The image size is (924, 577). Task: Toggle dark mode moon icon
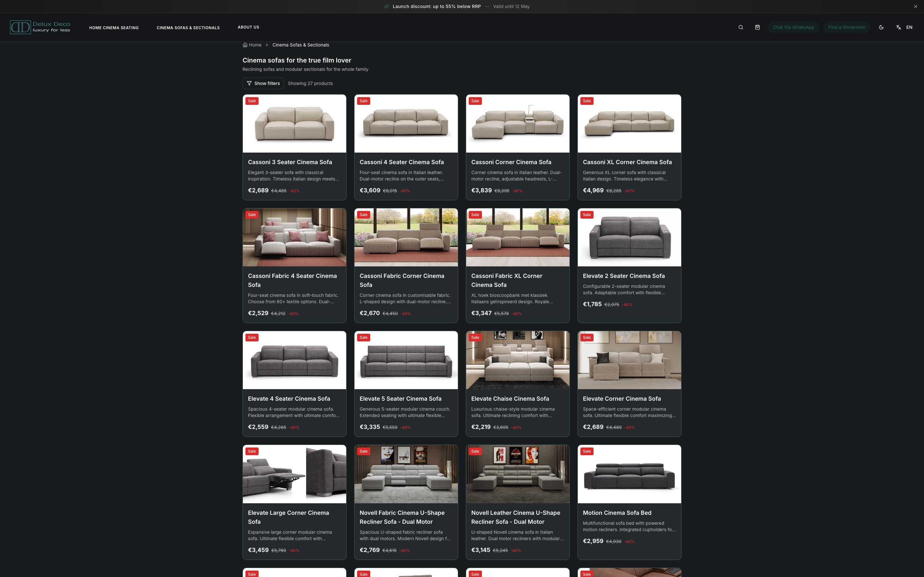coord(881,27)
